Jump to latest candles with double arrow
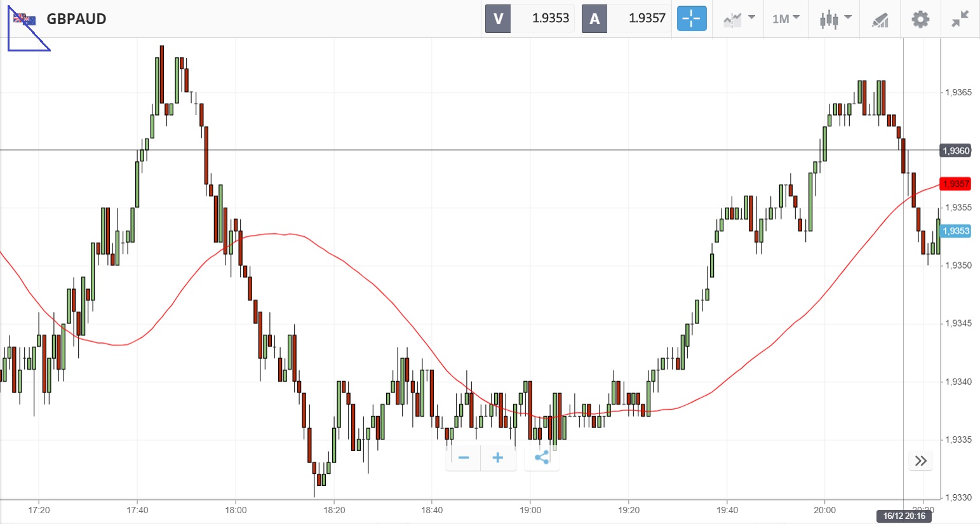 (x=921, y=460)
